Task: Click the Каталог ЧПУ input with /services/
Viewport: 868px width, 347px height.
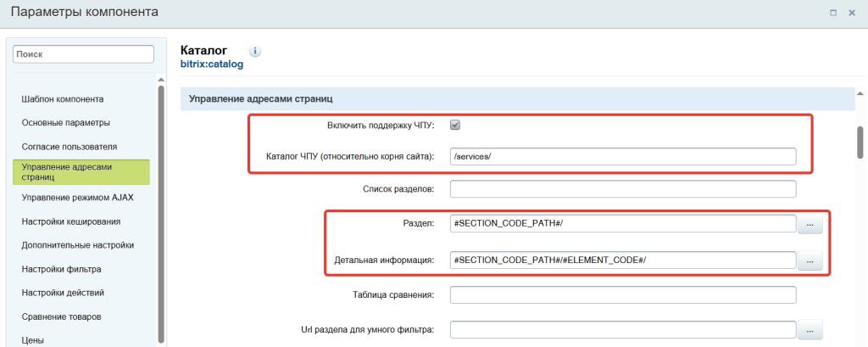Action: pyautogui.click(x=623, y=156)
